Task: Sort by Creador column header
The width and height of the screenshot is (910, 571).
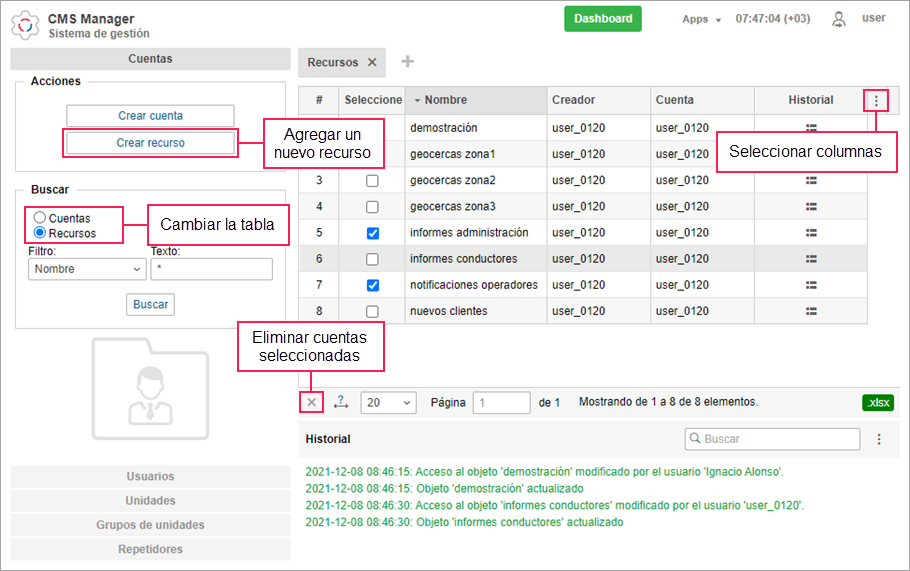Action: coord(598,100)
